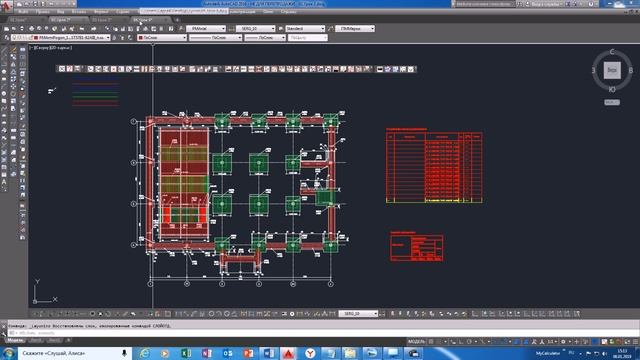
Task: Open the object color ПоСлою dropdown
Action: tap(162, 38)
